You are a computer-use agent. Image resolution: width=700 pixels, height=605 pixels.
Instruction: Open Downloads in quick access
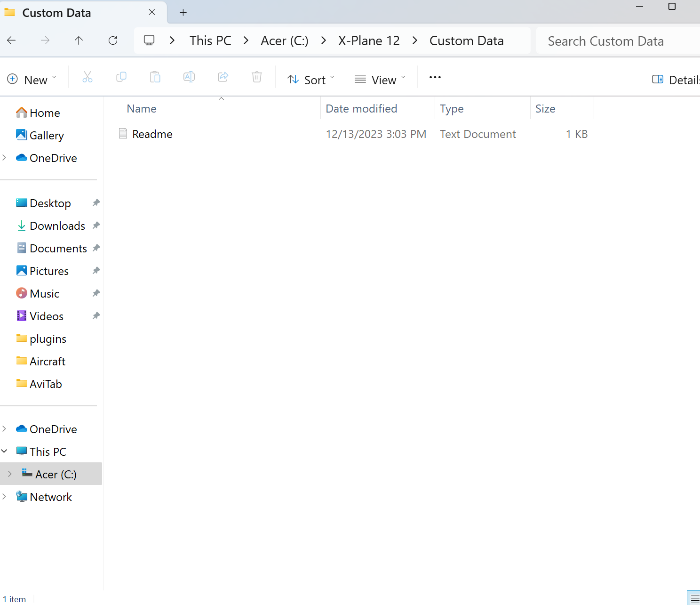[x=57, y=226]
